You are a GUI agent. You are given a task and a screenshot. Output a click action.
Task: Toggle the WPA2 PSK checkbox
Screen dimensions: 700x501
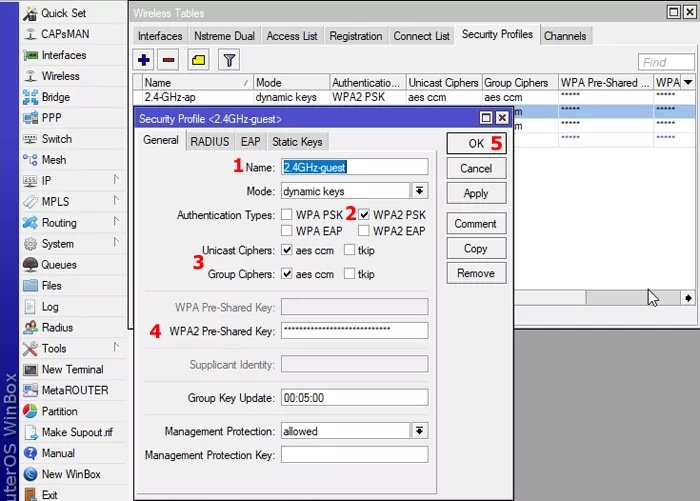364,215
